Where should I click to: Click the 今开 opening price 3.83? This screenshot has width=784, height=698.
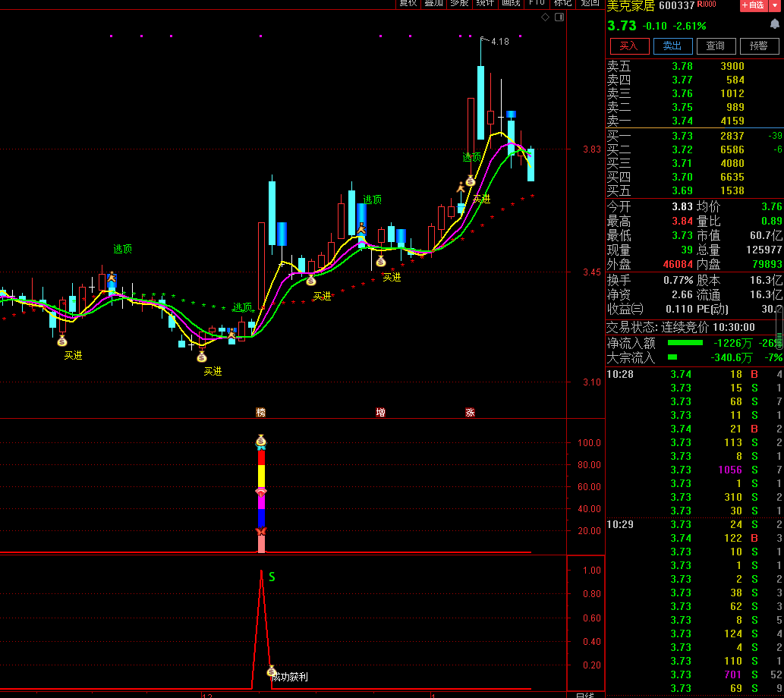click(x=682, y=206)
